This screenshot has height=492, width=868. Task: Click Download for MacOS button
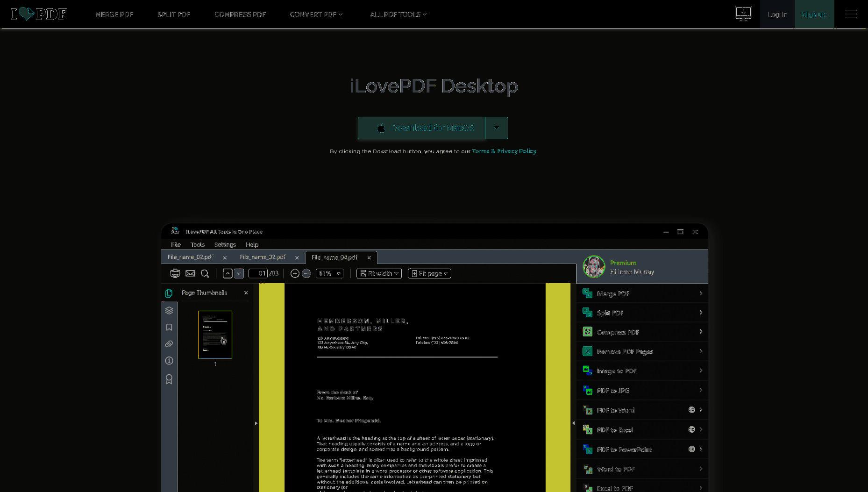pyautogui.click(x=422, y=128)
